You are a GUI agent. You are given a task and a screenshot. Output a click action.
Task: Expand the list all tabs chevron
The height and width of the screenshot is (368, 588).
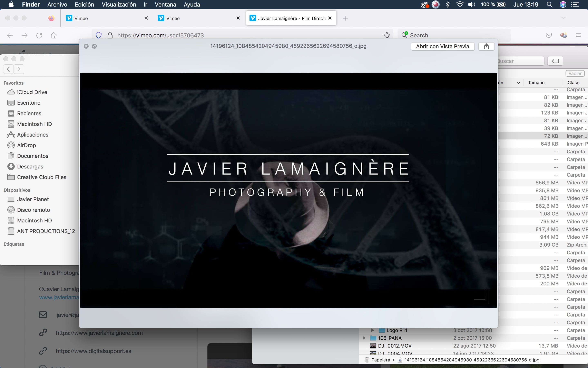(x=563, y=18)
